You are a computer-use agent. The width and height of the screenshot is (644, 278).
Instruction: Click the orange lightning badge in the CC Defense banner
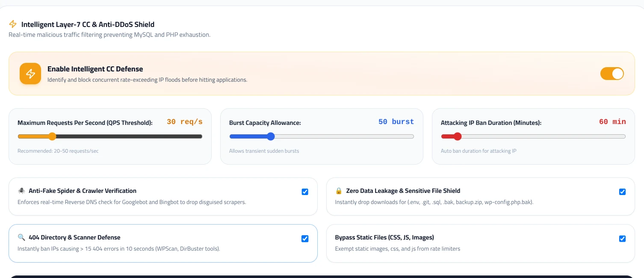point(30,74)
